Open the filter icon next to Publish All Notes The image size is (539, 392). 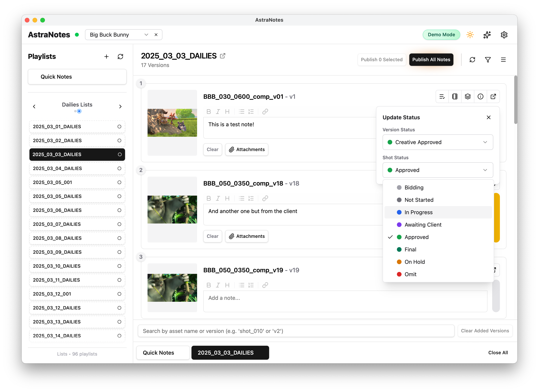coord(488,59)
